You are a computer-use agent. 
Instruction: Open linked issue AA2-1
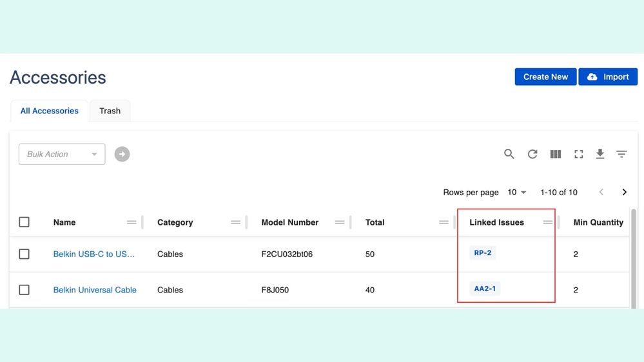[485, 289]
